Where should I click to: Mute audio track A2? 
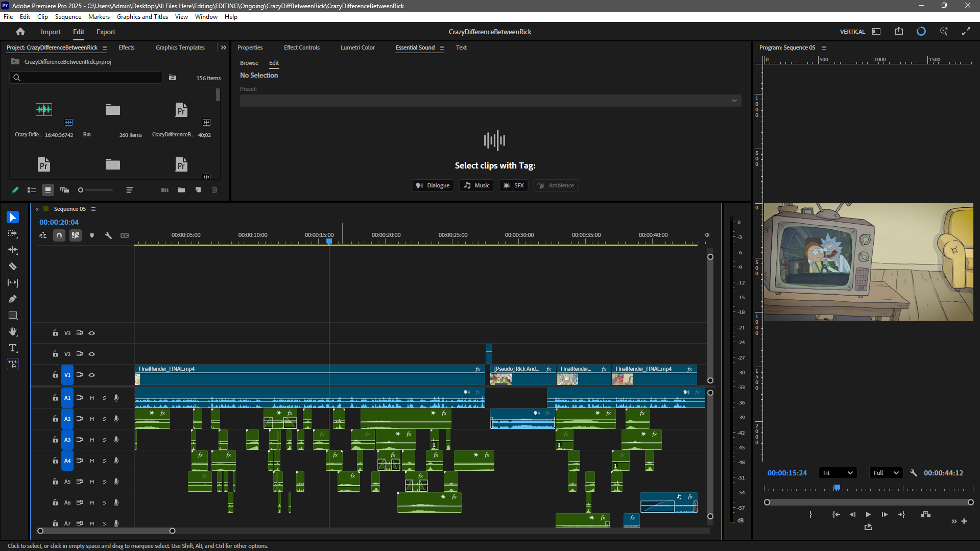[92, 419]
